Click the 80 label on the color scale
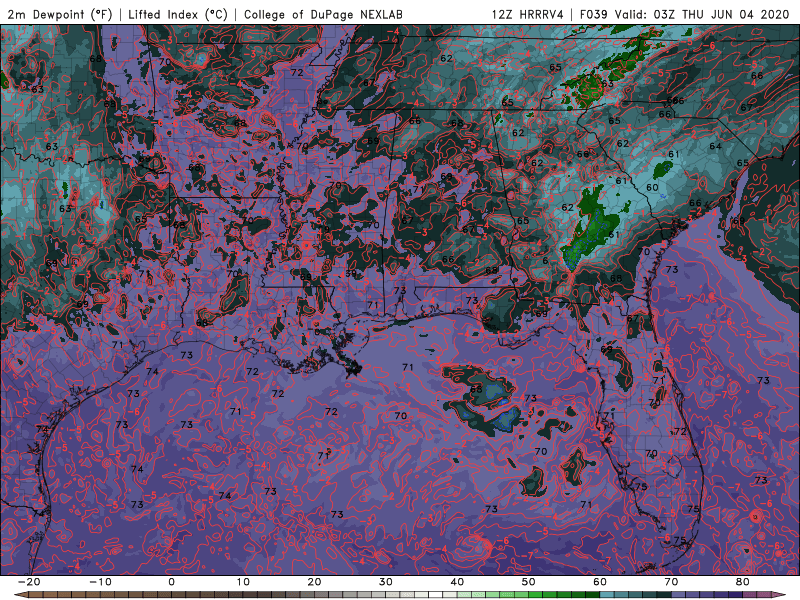The image size is (800, 600). (x=743, y=582)
